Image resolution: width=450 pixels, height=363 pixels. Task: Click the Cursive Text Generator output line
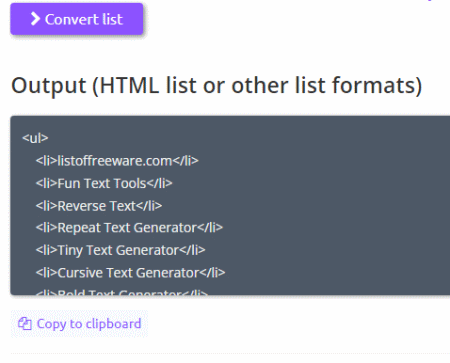point(130,273)
